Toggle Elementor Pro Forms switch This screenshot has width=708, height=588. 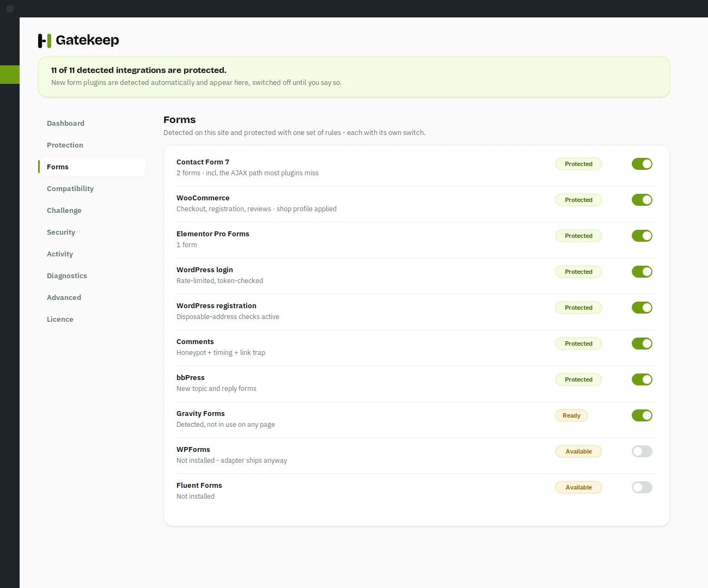coord(642,236)
